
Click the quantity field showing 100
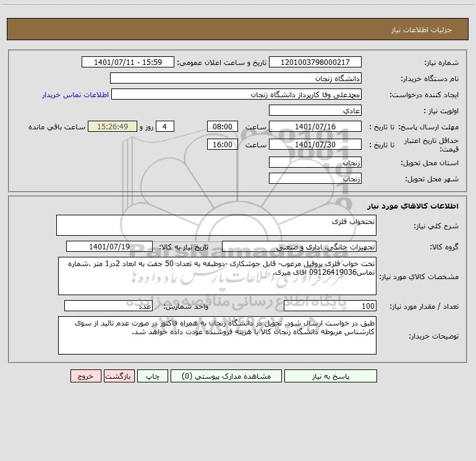(330, 306)
